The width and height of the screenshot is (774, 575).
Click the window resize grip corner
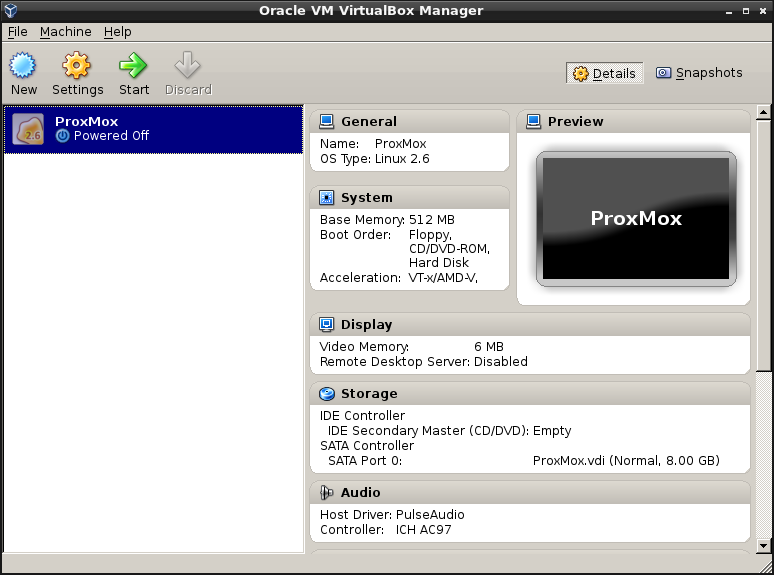pyautogui.click(x=767, y=568)
